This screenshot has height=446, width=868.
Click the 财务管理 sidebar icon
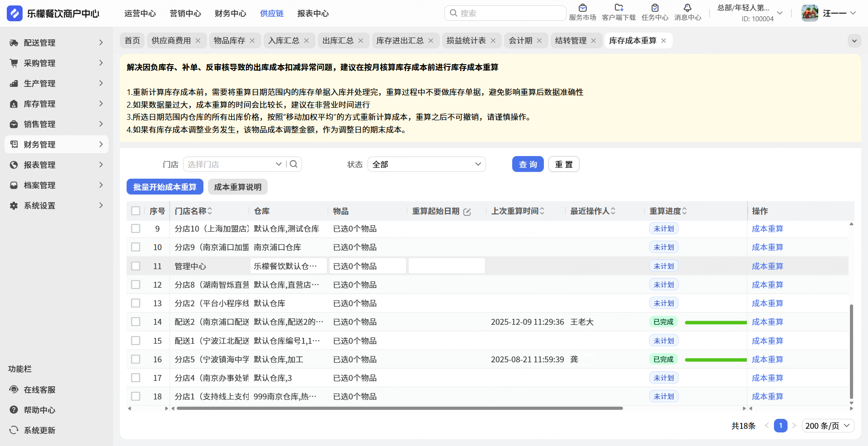point(14,144)
